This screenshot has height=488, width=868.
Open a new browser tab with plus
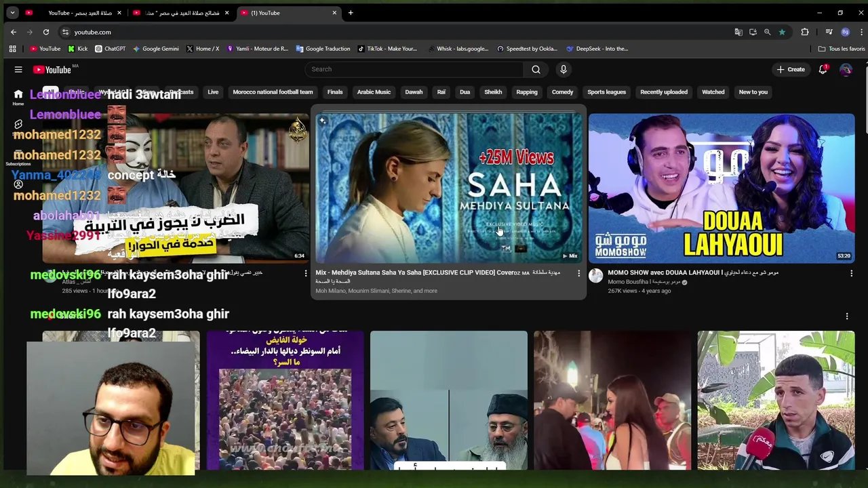click(351, 13)
